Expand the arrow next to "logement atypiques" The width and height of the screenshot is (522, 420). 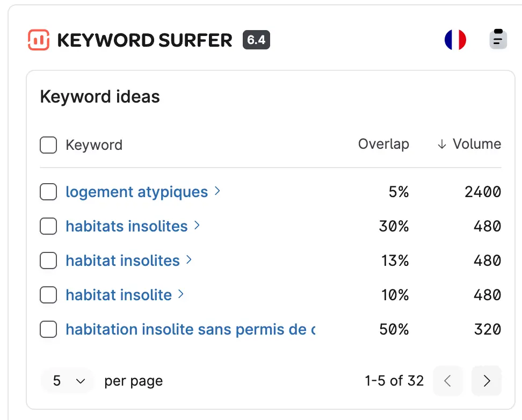(x=216, y=192)
